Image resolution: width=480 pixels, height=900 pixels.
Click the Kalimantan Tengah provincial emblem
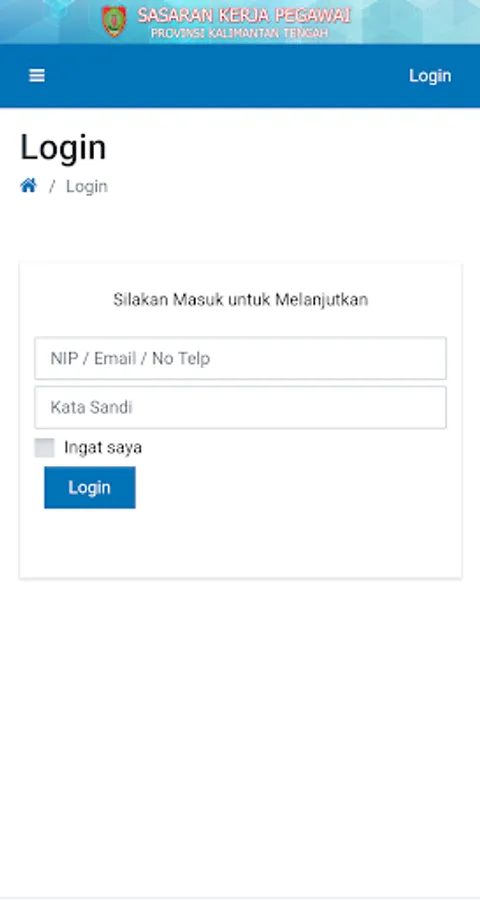coord(114,21)
